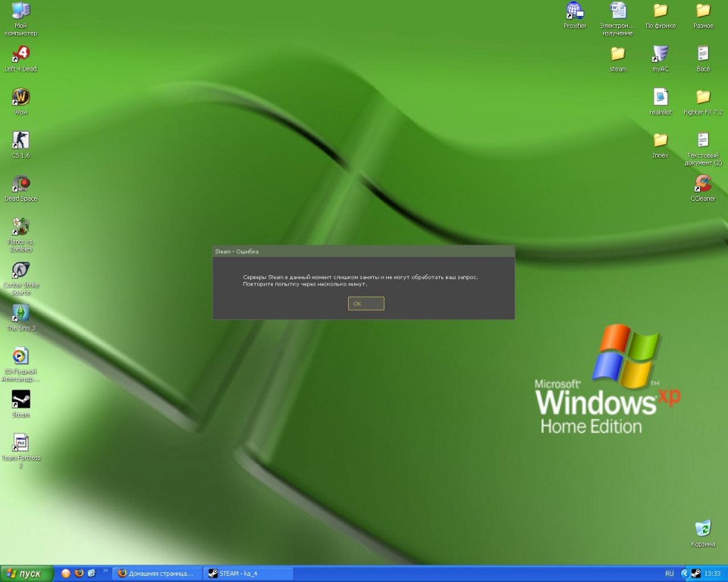728x582 pixels.
Task: Select The Sims 3 shortcut
Action: pyautogui.click(x=20, y=318)
